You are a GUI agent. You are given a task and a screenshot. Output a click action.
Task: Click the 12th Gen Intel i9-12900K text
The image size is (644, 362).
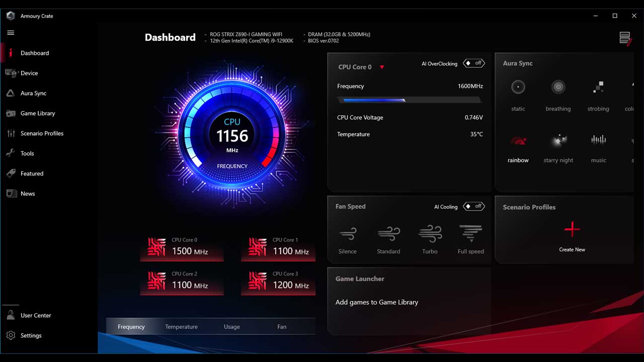point(252,41)
